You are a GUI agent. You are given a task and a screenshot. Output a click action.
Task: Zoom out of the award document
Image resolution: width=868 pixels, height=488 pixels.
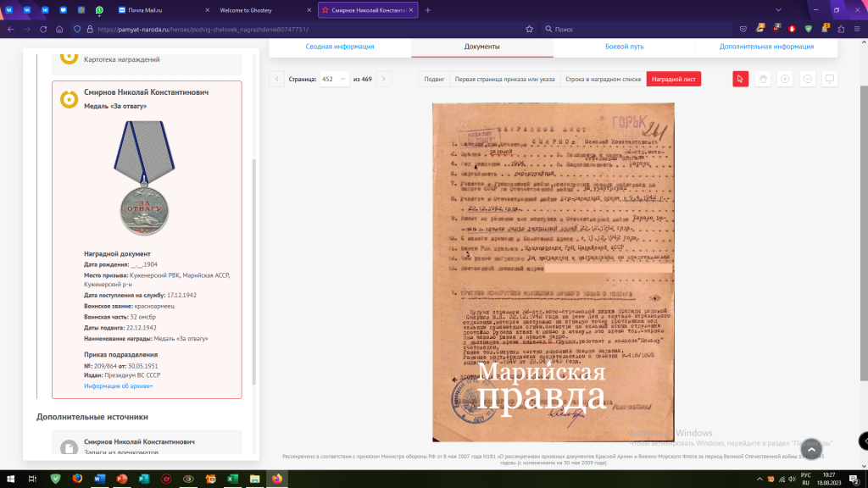click(808, 79)
